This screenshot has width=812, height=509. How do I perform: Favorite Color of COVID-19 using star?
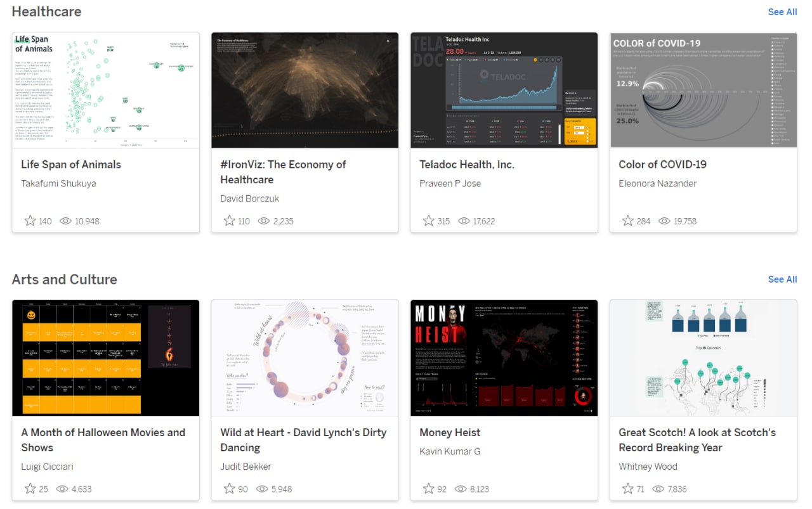(x=627, y=221)
